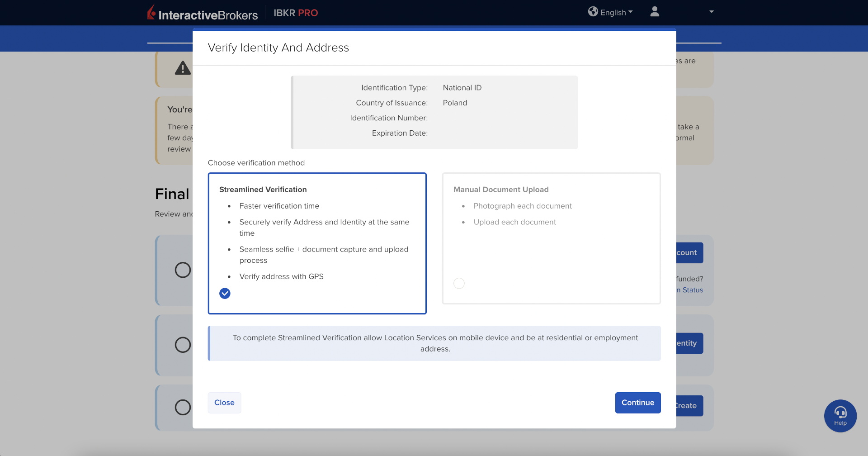Click the Location Services info banner
Screen dimensions: 868x456
click(434, 343)
